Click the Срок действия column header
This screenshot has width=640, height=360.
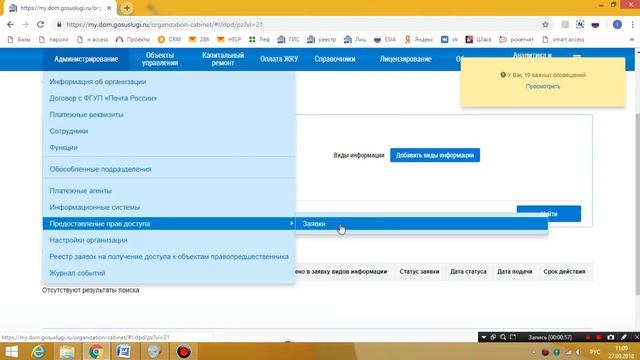click(564, 271)
